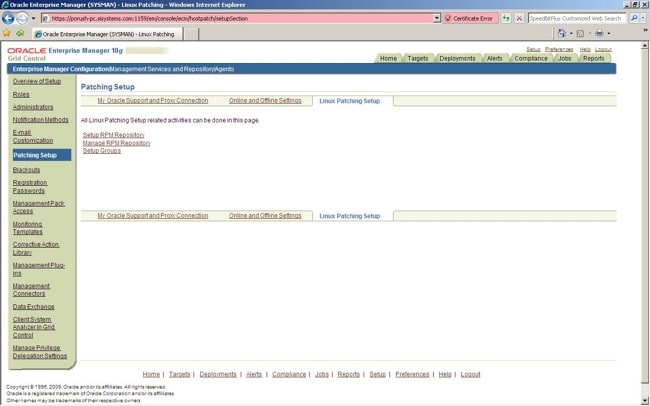Click the Help link in the page header
The width and height of the screenshot is (650, 406).
pos(585,49)
